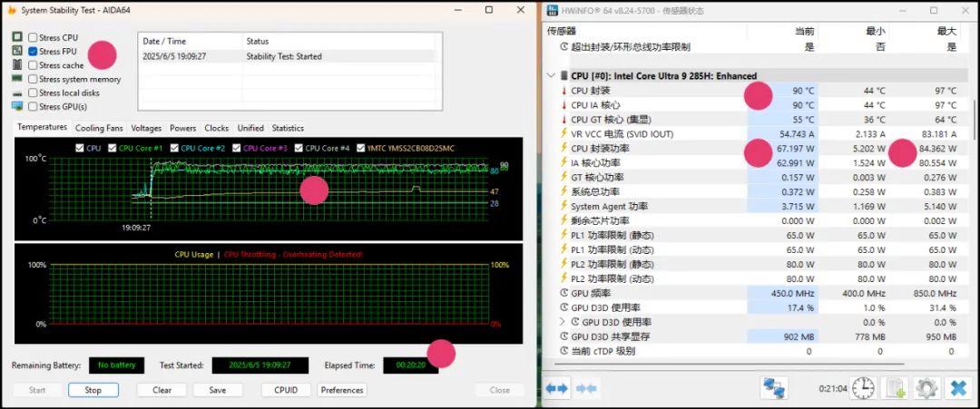The height and width of the screenshot is (409, 980).
Task: Reset elapsed timer via clock icon
Action: (x=863, y=388)
